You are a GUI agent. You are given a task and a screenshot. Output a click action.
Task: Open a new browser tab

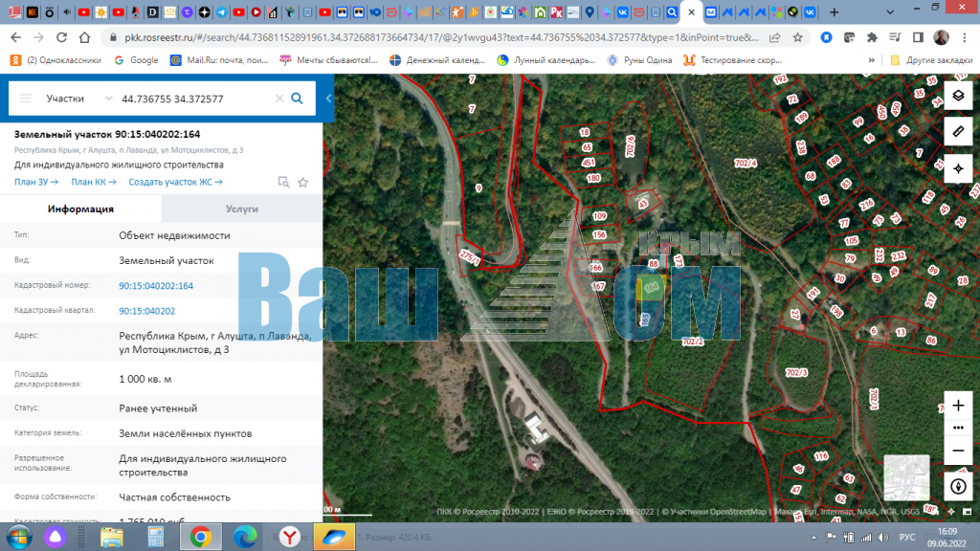click(x=834, y=11)
